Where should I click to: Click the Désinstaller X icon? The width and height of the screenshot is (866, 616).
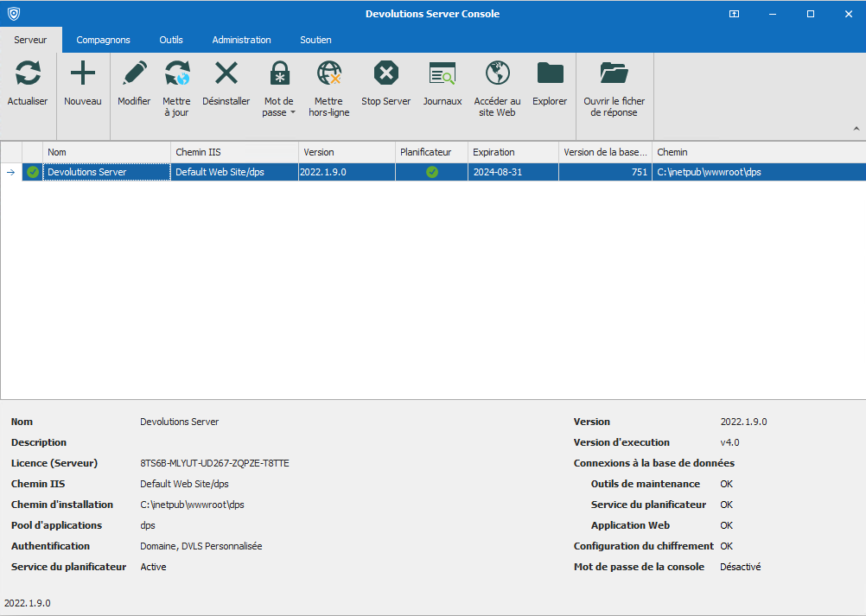click(x=226, y=74)
